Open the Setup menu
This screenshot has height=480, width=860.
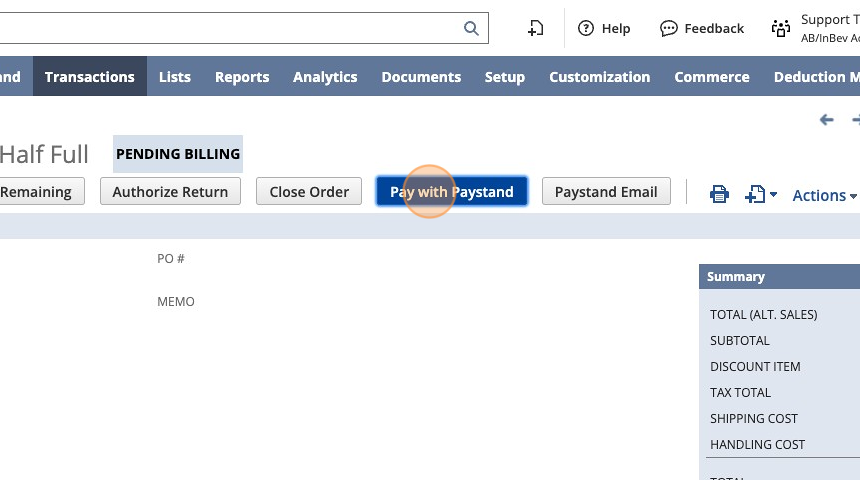click(505, 76)
